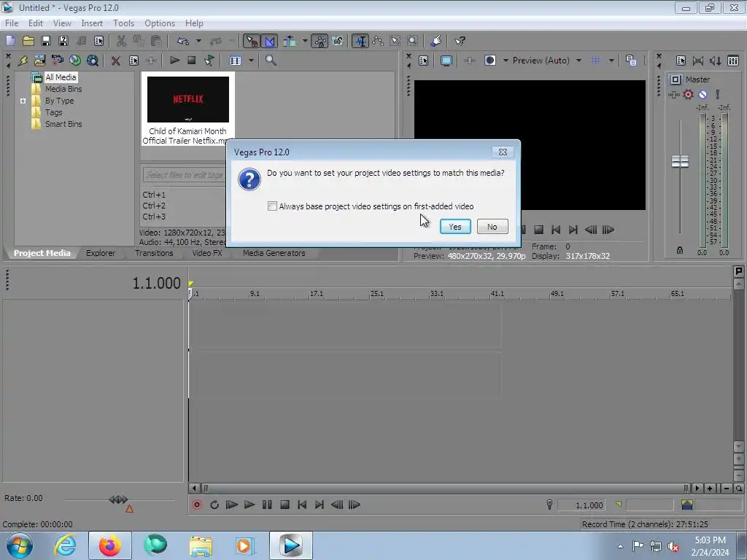Click the Search Media magnifier icon

[x=271, y=61]
